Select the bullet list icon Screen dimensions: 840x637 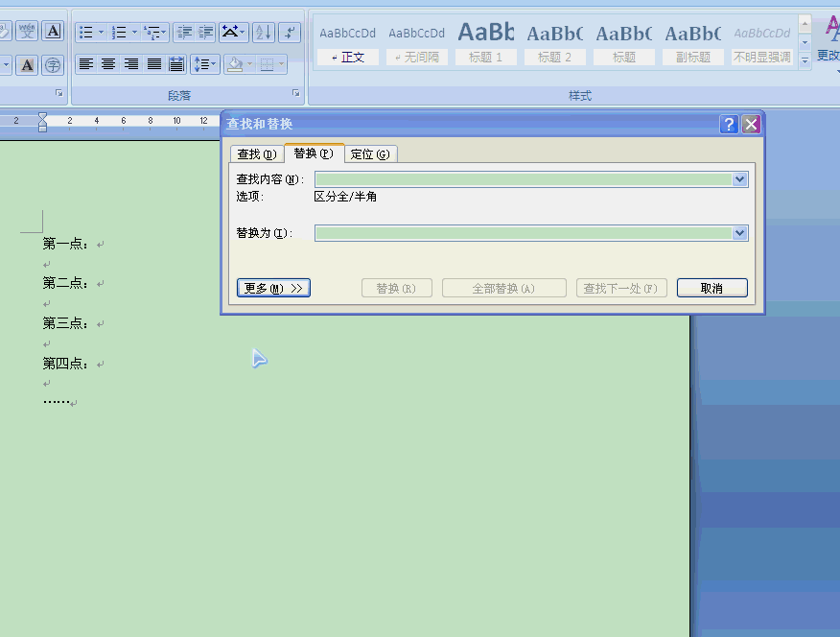click(x=84, y=31)
